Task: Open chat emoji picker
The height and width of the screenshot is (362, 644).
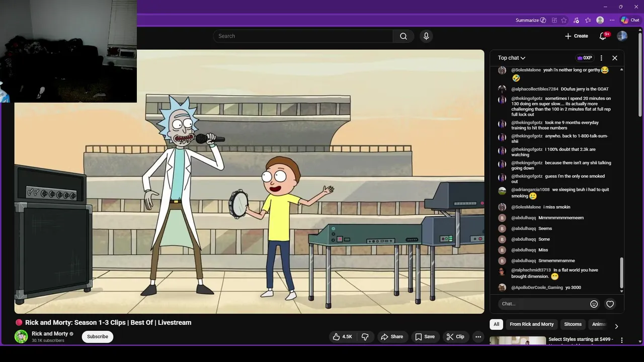Action: (594, 304)
